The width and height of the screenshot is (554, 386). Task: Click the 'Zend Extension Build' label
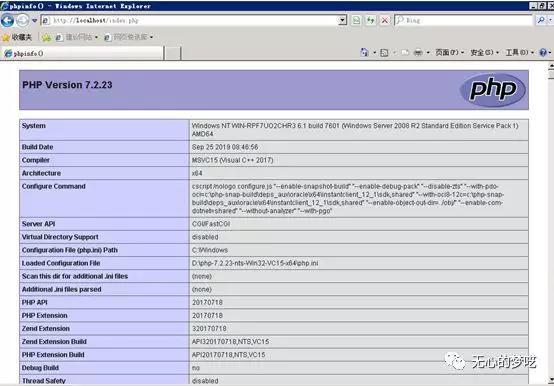(54, 342)
